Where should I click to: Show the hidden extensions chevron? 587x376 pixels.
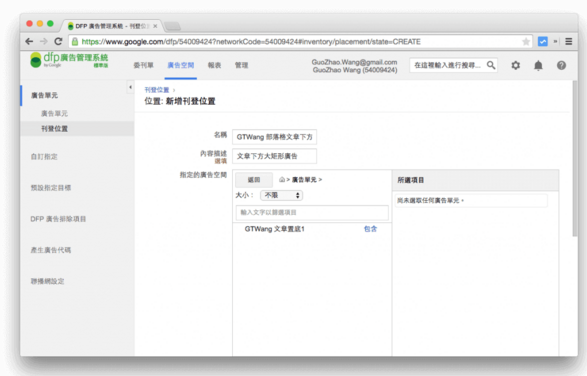pyautogui.click(x=556, y=42)
